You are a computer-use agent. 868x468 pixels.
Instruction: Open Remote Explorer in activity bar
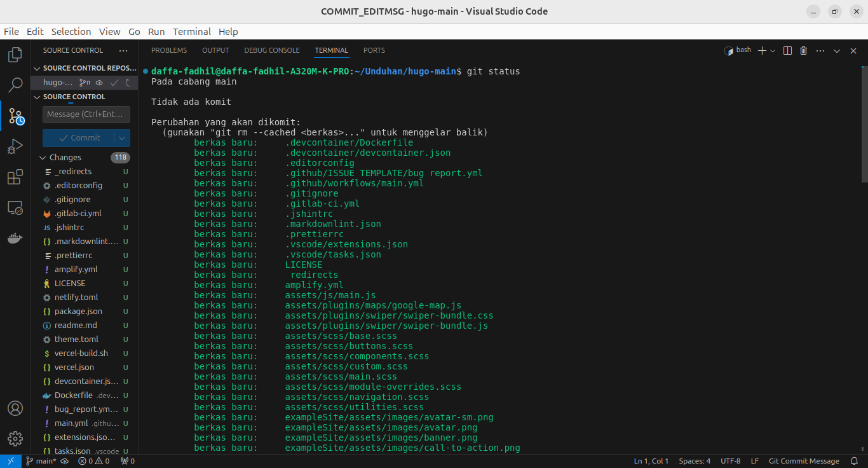coord(15,208)
